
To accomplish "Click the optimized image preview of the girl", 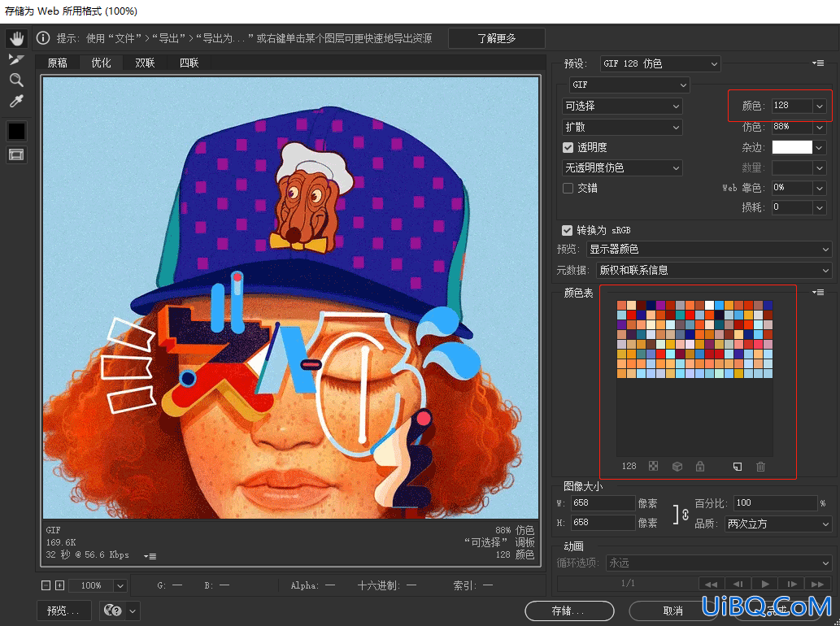I will (291, 298).
